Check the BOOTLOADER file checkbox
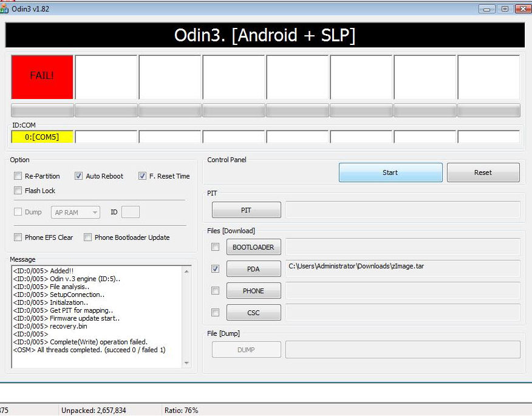 (215, 247)
